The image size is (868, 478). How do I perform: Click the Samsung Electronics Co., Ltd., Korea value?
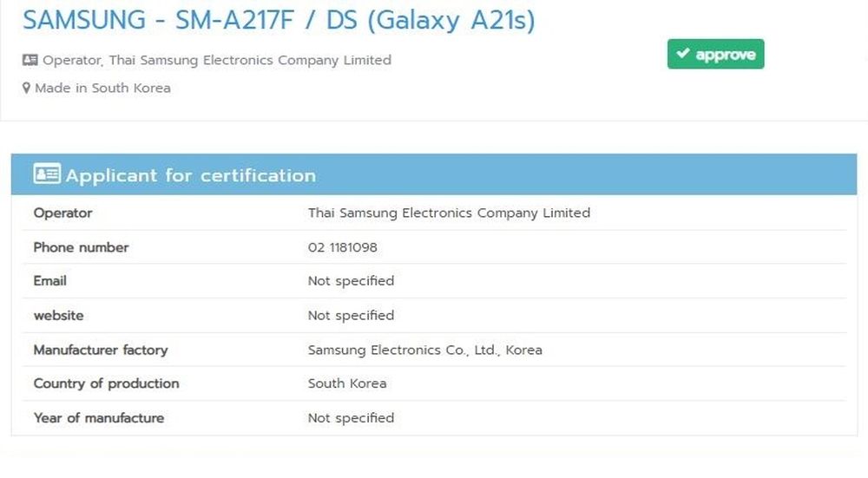(425, 350)
